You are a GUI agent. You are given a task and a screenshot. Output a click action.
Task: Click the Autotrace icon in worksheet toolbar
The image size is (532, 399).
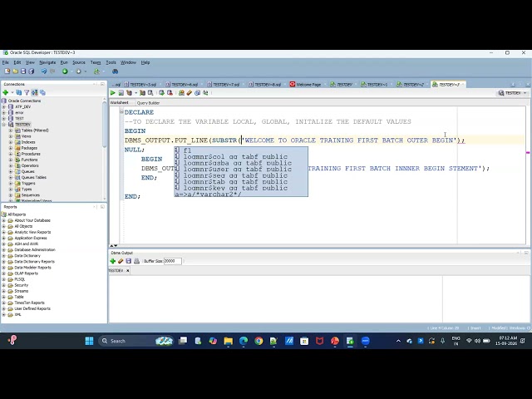[142, 92]
